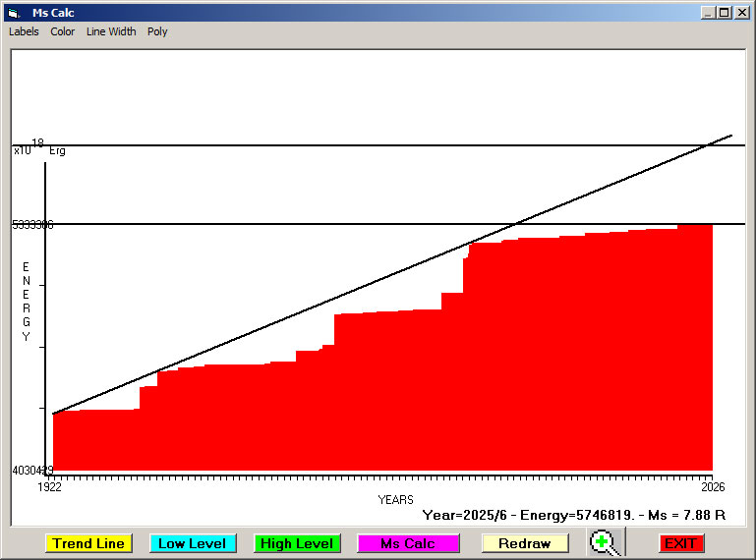Click the YEARS axis label
The height and width of the screenshot is (560, 756).
tap(395, 500)
